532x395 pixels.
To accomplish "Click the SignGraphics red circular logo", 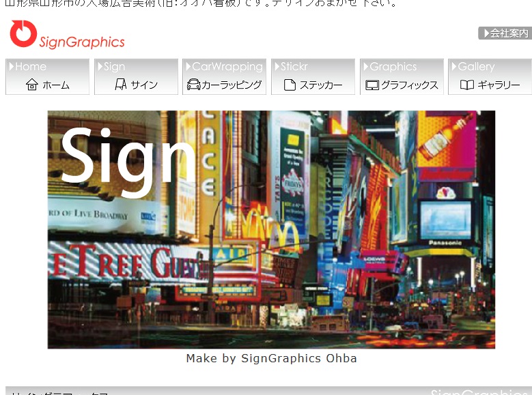I will tap(23, 33).
